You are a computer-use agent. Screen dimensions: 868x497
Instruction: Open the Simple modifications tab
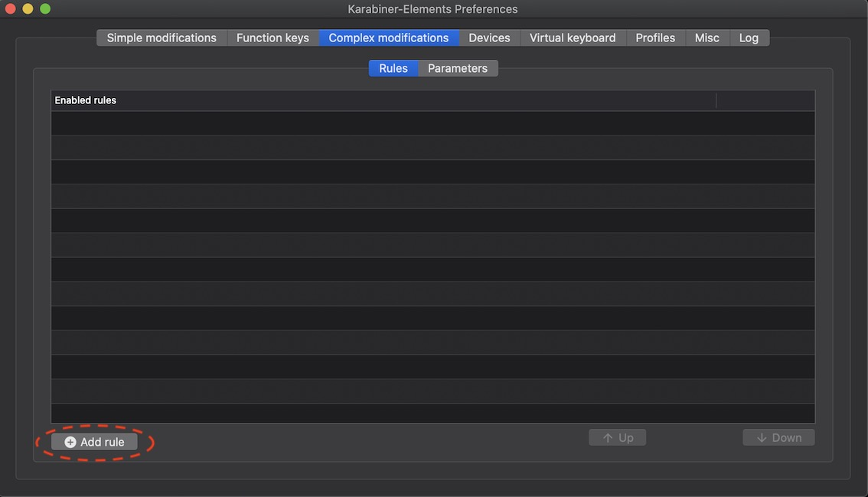(x=162, y=38)
